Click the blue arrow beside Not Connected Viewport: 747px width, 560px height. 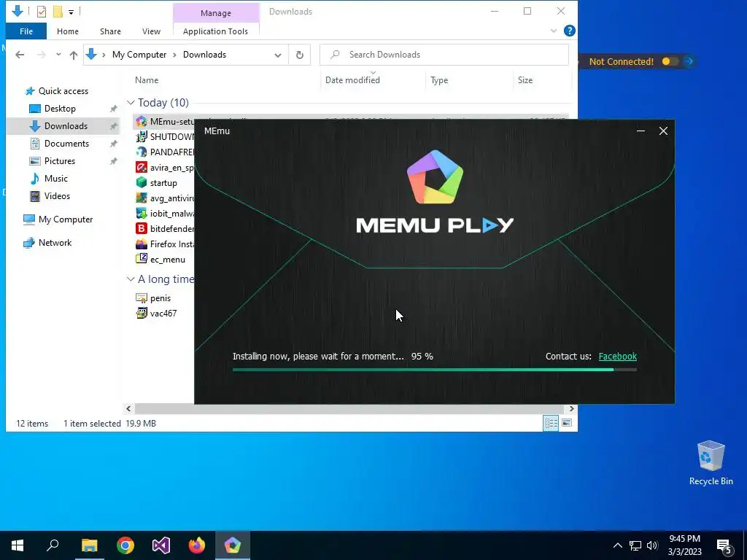tap(689, 61)
